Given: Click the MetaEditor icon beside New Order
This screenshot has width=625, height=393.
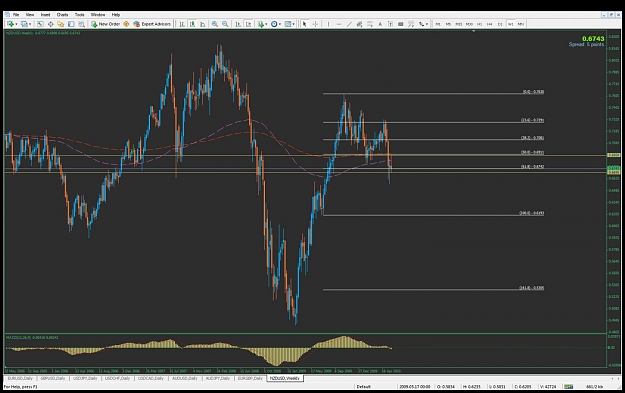Looking at the screenshot, I should tap(126, 24).
